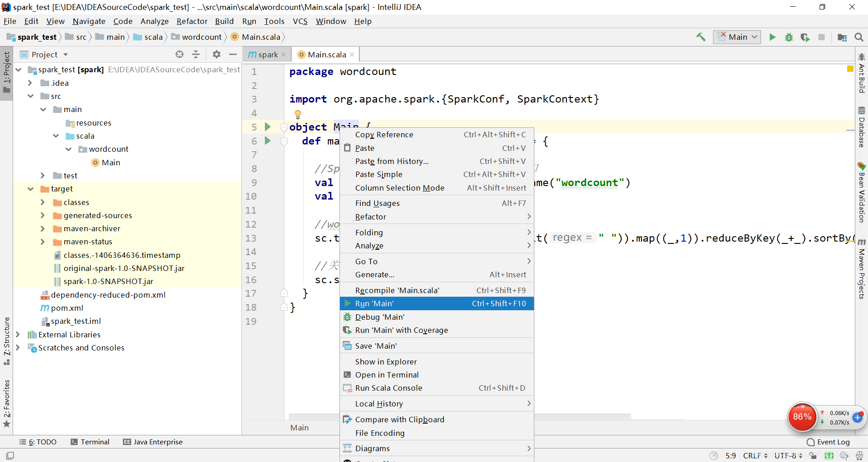Click wordcount in the breadcrumb path
The width and height of the screenshot is (868, 462).
[x=202, y=37]
